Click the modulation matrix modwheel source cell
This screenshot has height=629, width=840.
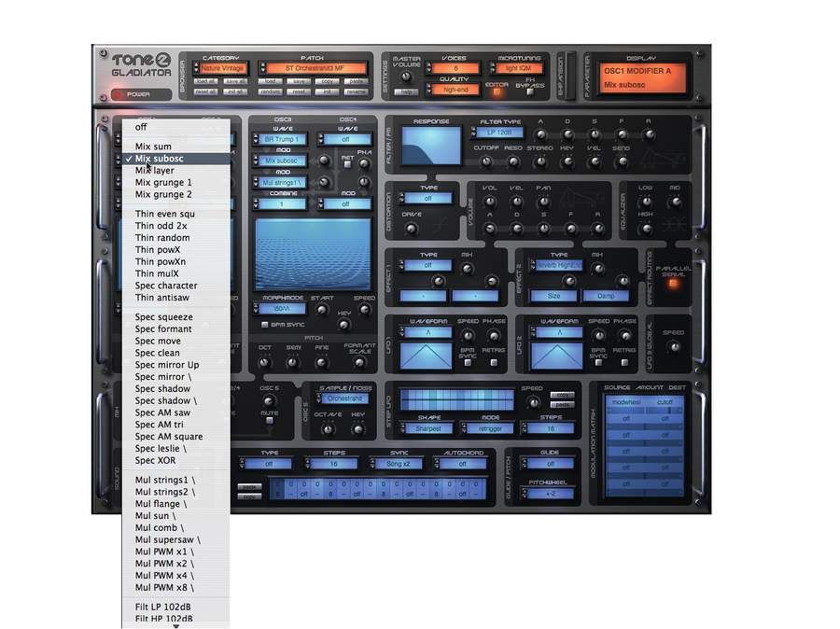625,402
